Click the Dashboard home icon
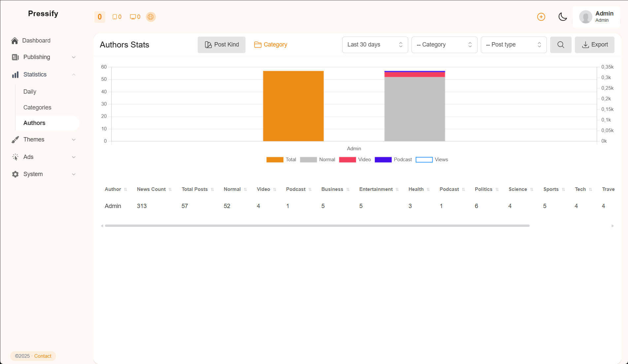This screenshot has width=628, height=364. 15,41
